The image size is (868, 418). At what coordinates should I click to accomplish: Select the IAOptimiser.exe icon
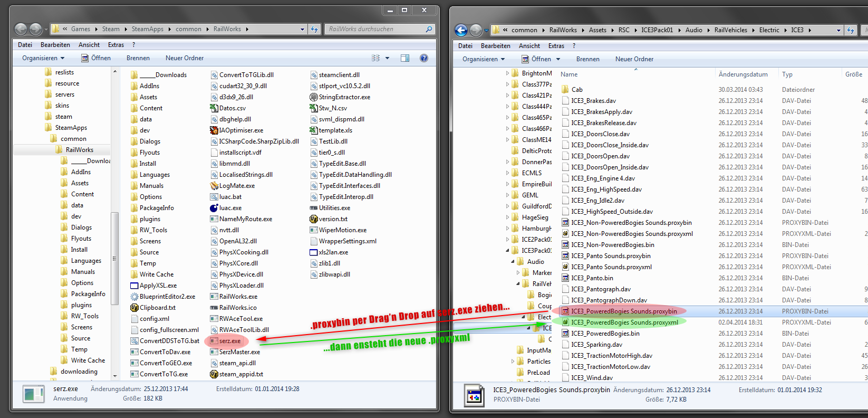[214, 130]
